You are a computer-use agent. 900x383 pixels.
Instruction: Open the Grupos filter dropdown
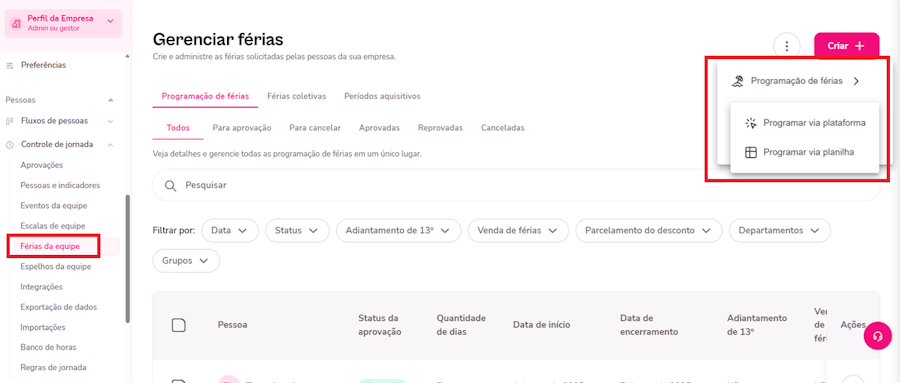[x=186, y=261]
